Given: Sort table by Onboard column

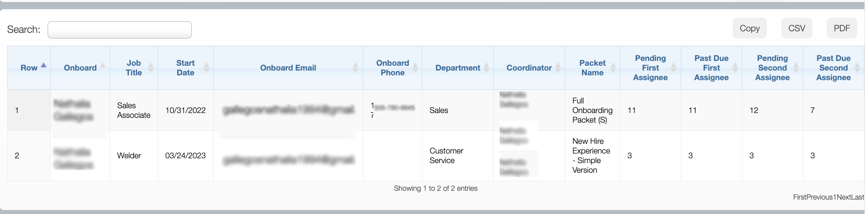Looking at the screenshot, I should 80,68.
